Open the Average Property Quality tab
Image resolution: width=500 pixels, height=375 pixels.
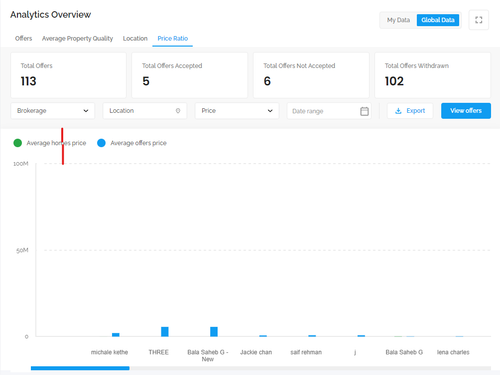click(x=77, y=38)
